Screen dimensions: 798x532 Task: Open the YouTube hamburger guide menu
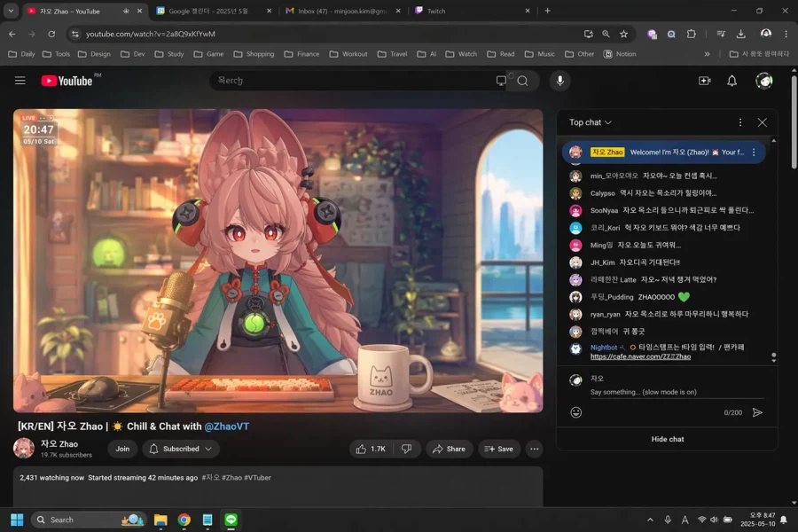click(20, 81)
